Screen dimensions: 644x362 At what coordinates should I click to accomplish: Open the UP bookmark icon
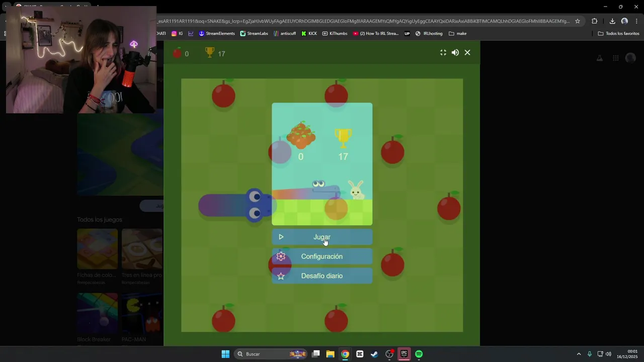[407, 34]
